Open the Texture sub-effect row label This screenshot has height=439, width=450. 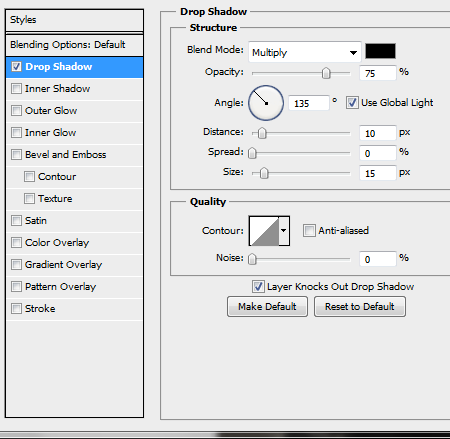click(x=55, y=199)
